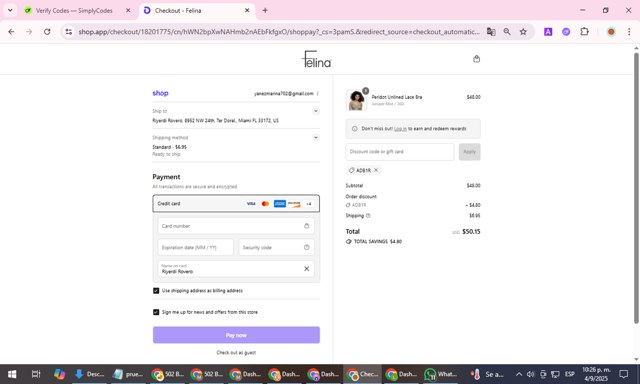Switch to the Verify Codes — SimplyCodes tab
The image size is (640, 384).
coord(73,11)
